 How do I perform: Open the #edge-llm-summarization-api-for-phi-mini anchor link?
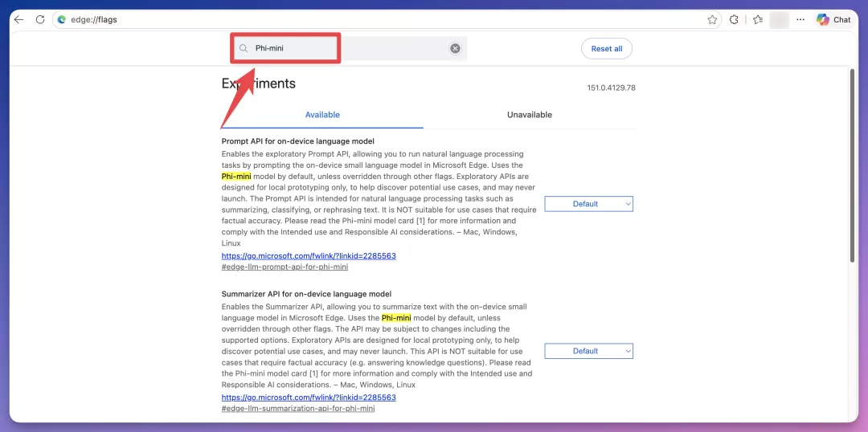pyautogui.click(x=298, y=409)
